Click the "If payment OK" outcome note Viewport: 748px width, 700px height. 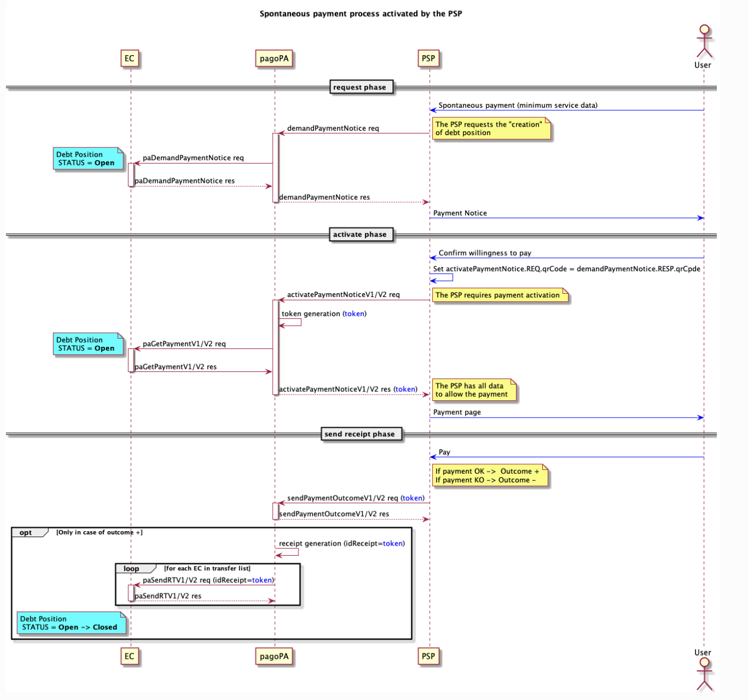point(489,476)
